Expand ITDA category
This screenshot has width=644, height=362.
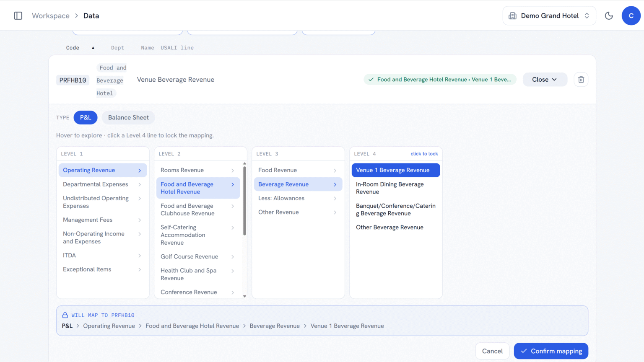103,256
